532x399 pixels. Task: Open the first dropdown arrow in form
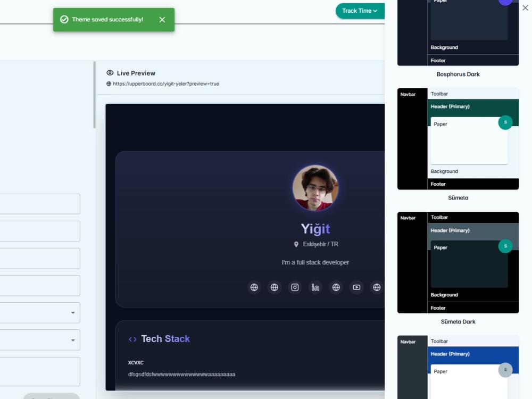click(73, 313)
